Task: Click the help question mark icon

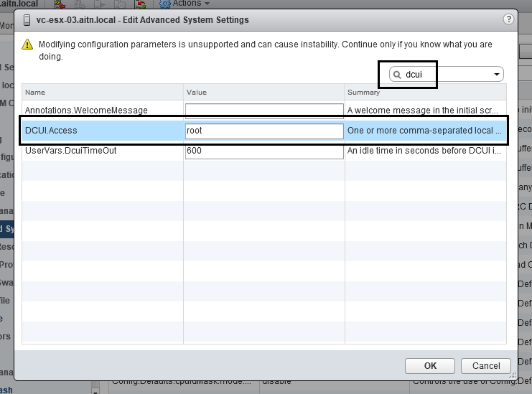Action: [x=508, y=18]
